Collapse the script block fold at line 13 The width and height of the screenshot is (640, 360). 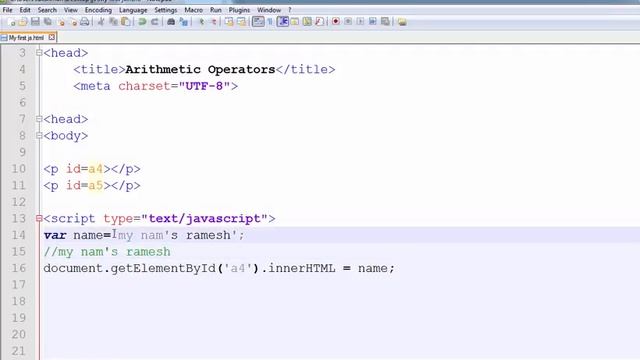point(39,218)
